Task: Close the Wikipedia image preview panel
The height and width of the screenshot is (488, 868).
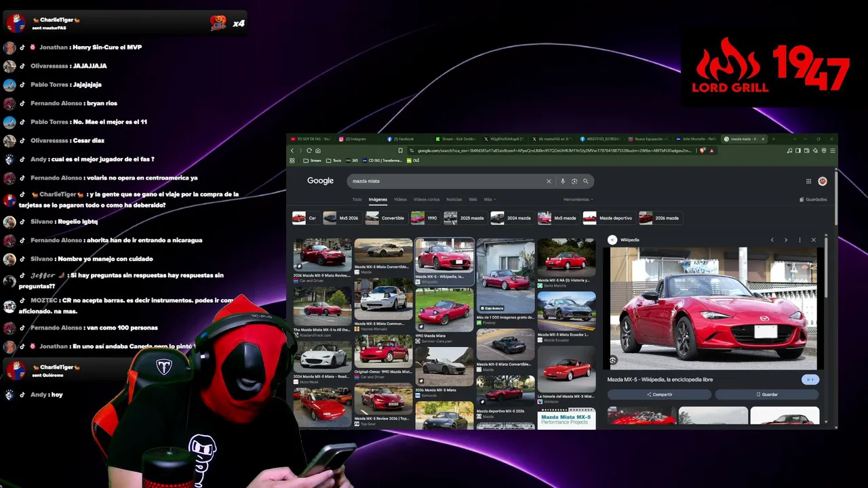Action: click(814, 240)
